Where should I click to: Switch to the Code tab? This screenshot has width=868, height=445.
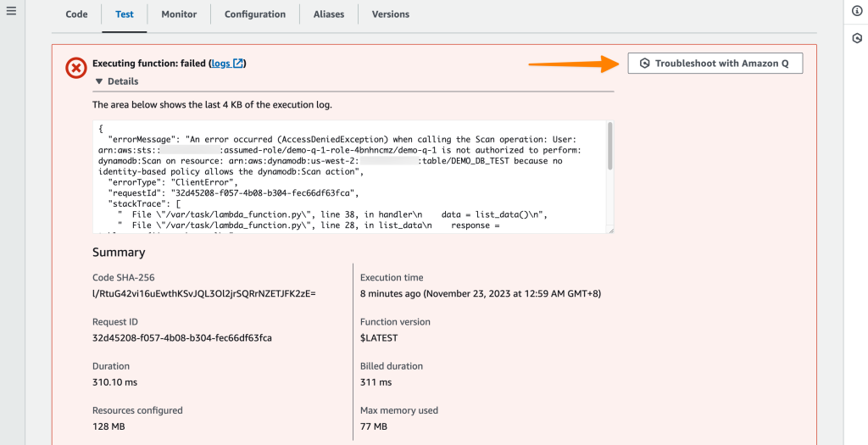[76, 14]
